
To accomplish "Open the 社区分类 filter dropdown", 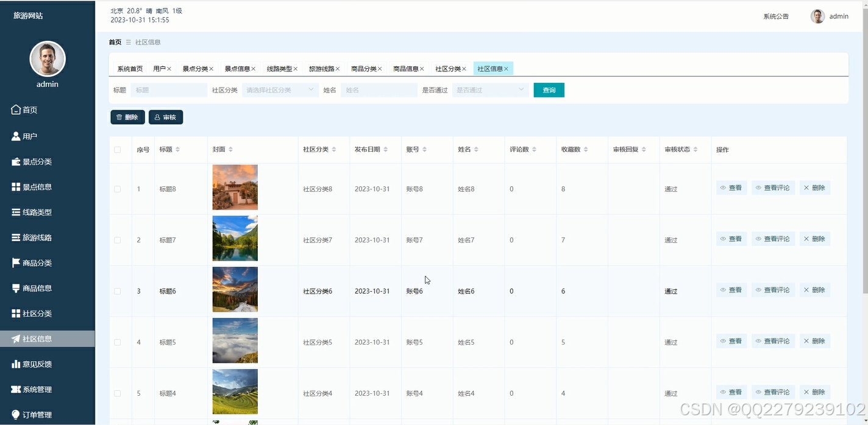I will [x=279, y=89].
